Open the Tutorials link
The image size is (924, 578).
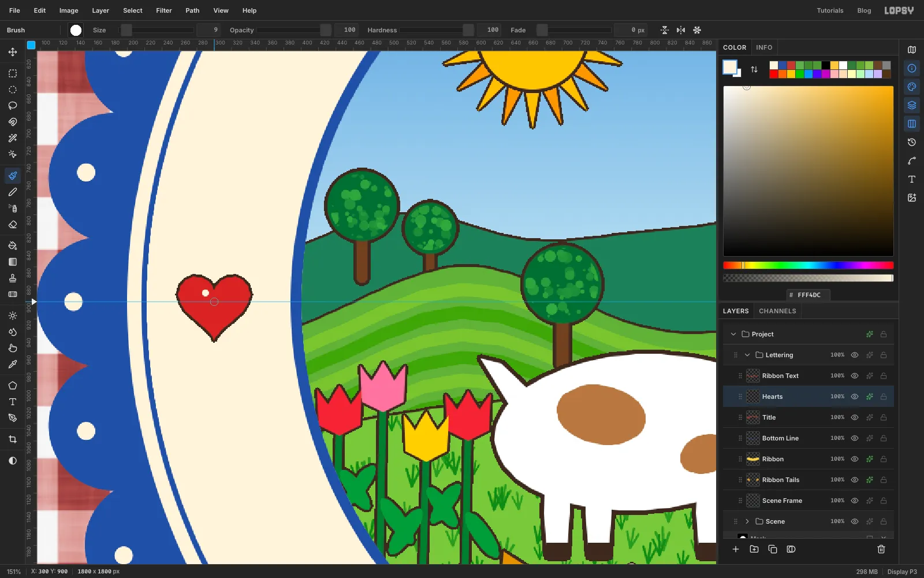pos(830,10)
